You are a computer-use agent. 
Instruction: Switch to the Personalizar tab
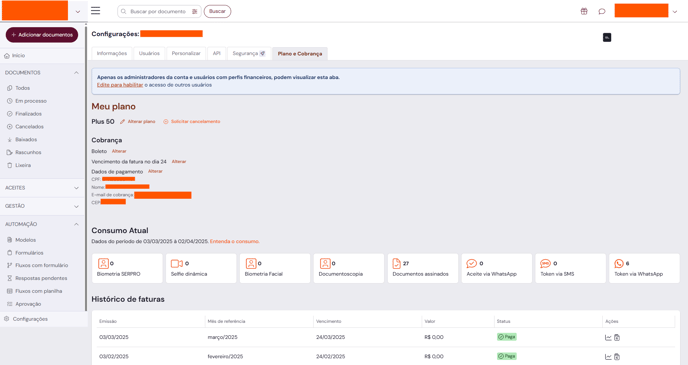(186, 54)
